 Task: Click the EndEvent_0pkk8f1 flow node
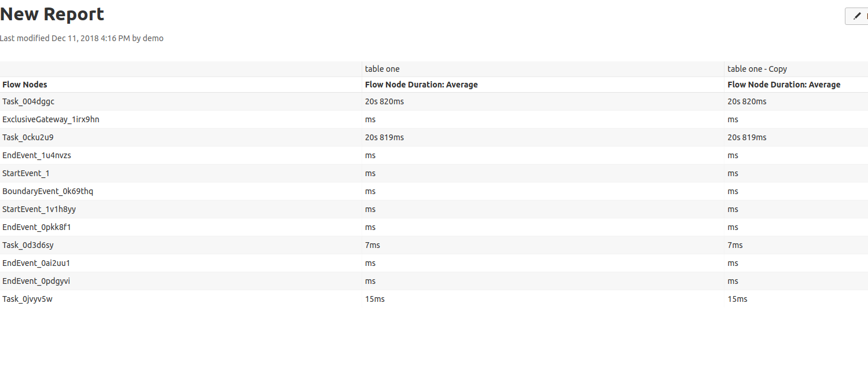coord(36,227)
